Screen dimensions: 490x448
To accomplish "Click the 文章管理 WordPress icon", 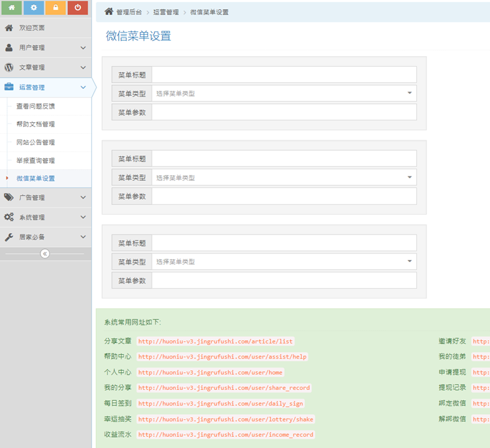I will [x=8, y=67].
